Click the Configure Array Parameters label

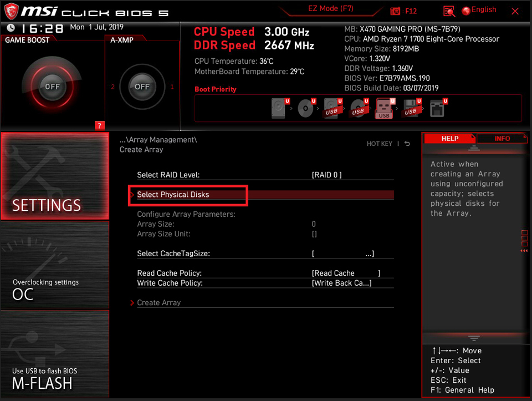(x=186, y=214)
